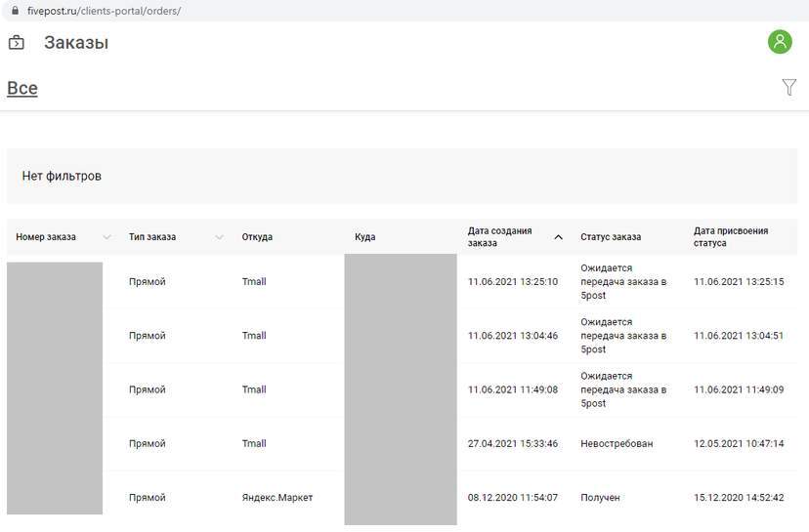Expand the Тип заказа column dropdown chevron

pyautogui.click(x=219, y=237)
